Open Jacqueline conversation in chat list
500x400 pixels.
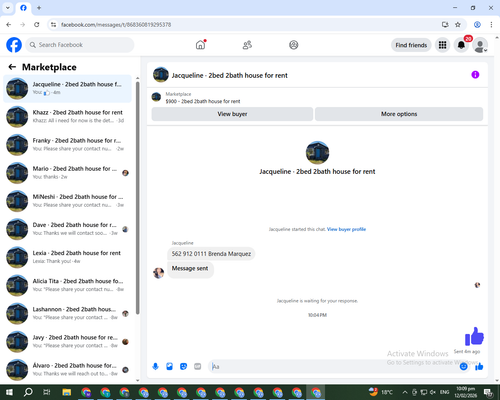point(67,89)
